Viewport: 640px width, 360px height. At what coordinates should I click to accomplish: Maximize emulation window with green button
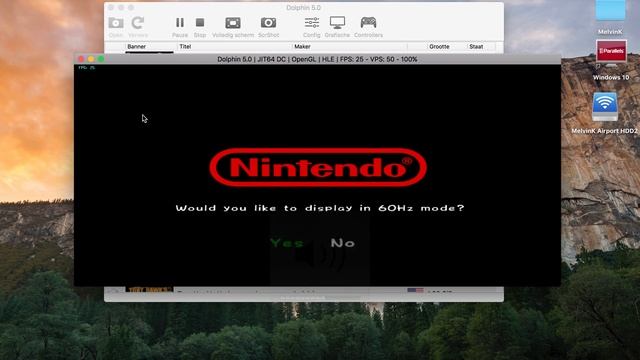pos(101,59)
